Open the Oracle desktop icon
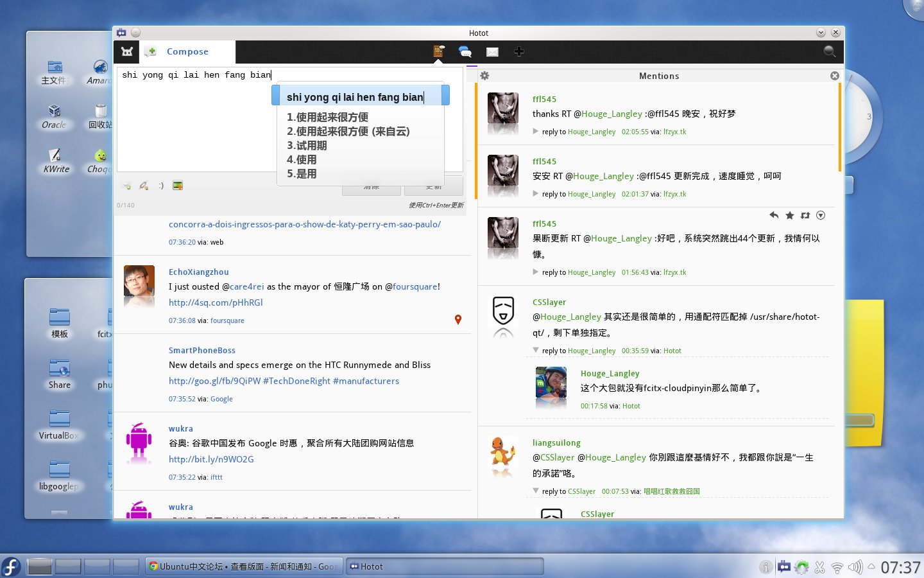The width and height of the screenshot is (924, 578). click(x=55, y=117)
